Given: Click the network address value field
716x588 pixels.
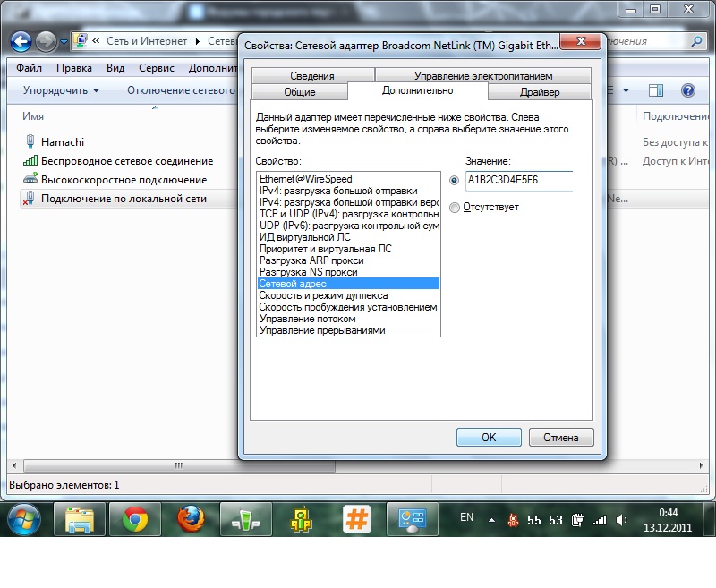Looking at the screenshot, I should point(518,180).
